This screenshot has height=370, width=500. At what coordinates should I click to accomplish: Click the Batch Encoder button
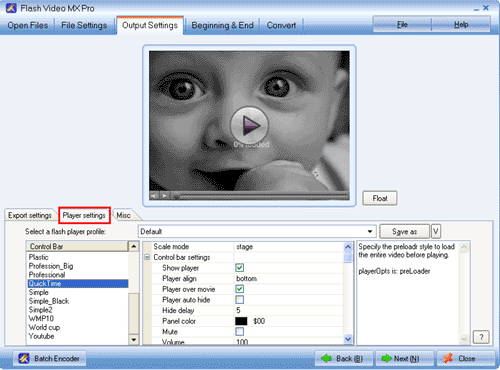[49, 359]
